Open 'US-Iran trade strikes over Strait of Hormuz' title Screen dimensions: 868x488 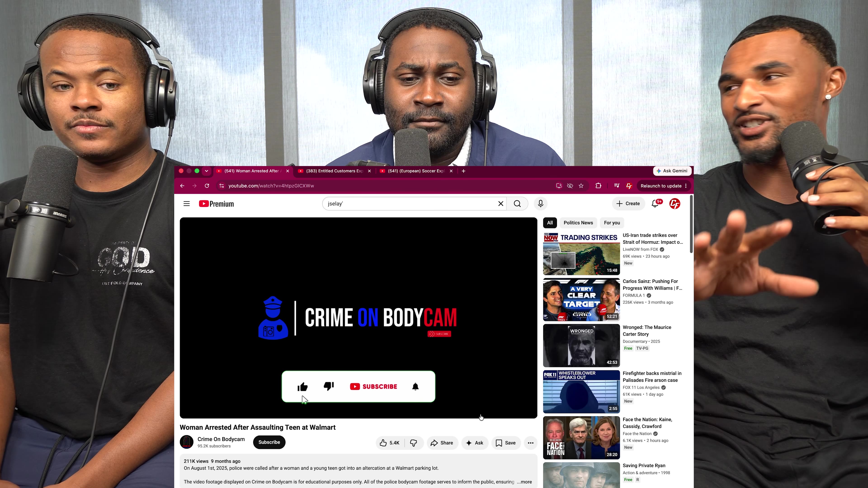tap(653, 239)
